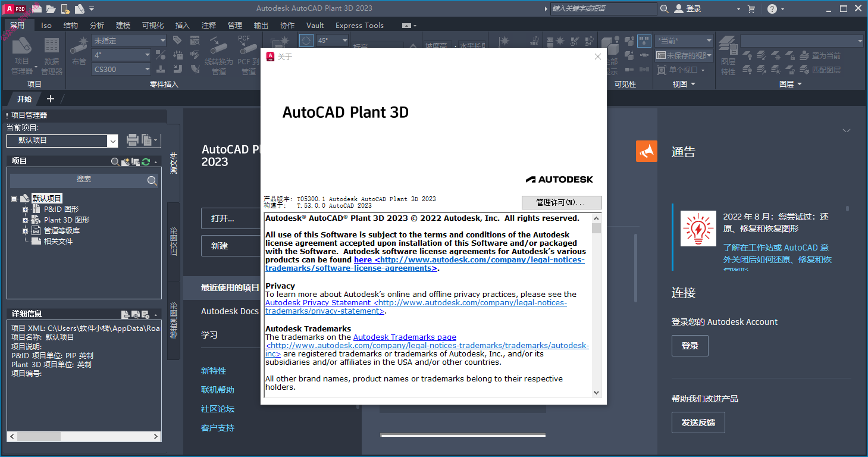Click the keyword search input field in title bar
The image size is (868, 457).
[603, 8]
